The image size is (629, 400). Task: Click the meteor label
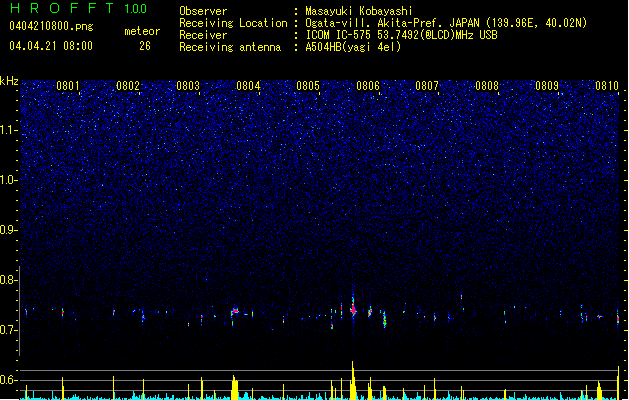click(142, 31)
